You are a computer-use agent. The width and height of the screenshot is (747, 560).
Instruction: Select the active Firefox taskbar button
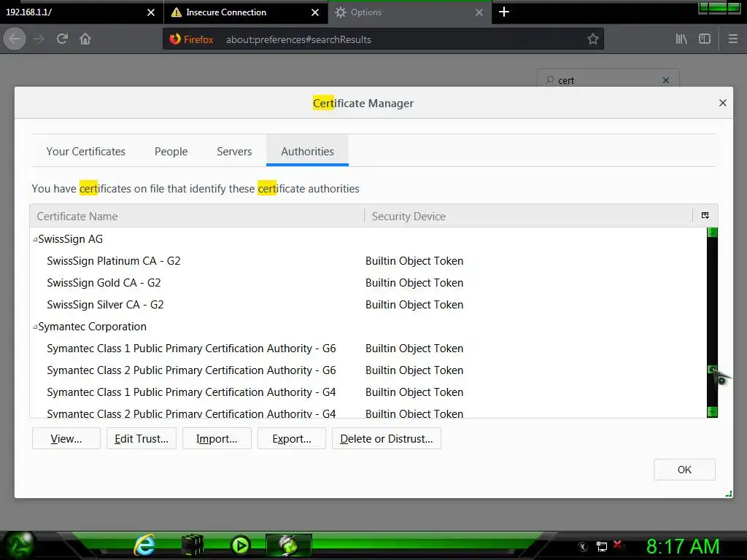pyautogui.click(x=289, y=545)
